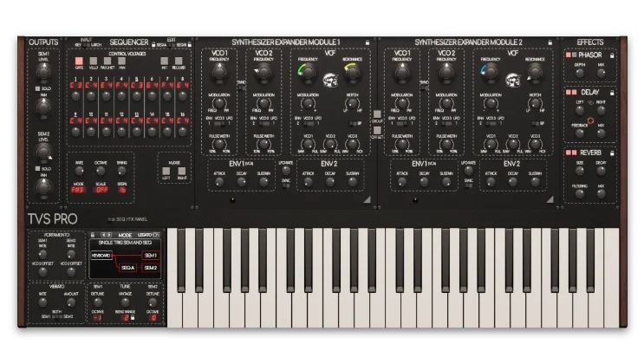Toggle the SEQ / FX PANEL switch
This screenshot has height=364, width=644.
click(111, 219)
